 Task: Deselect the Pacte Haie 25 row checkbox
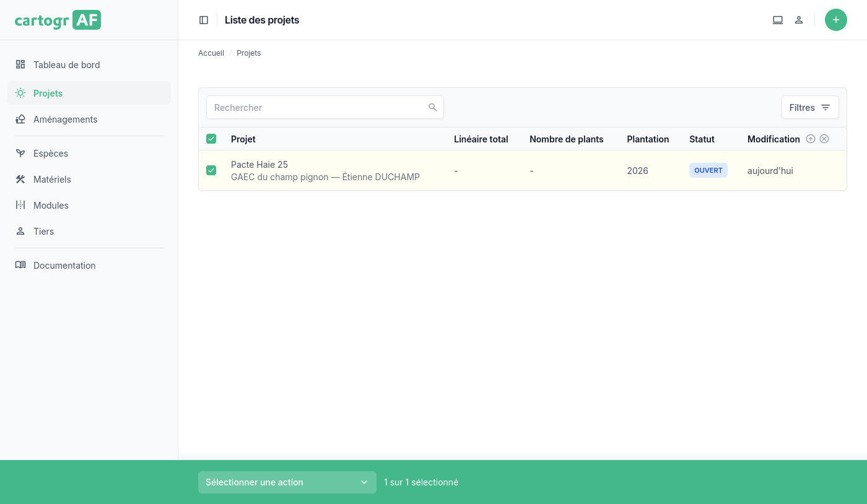point(211,170)
